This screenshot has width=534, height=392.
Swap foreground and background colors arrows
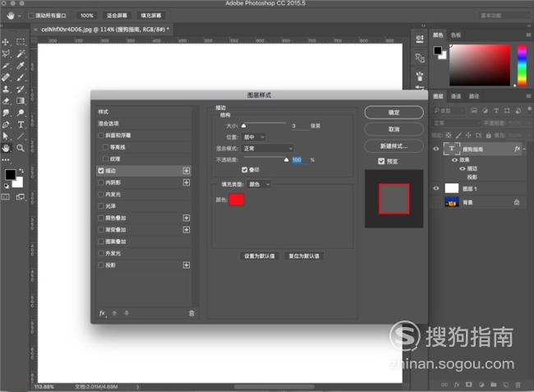[21, 171]
